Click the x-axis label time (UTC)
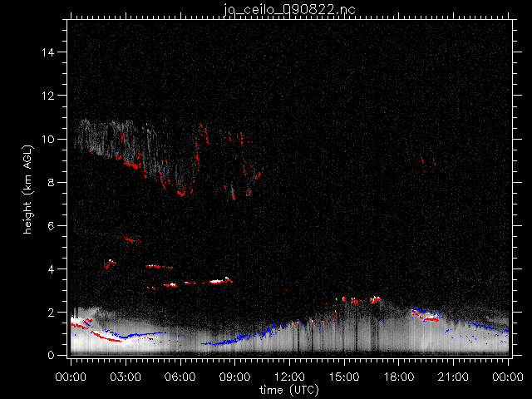 tap(288, 389)
